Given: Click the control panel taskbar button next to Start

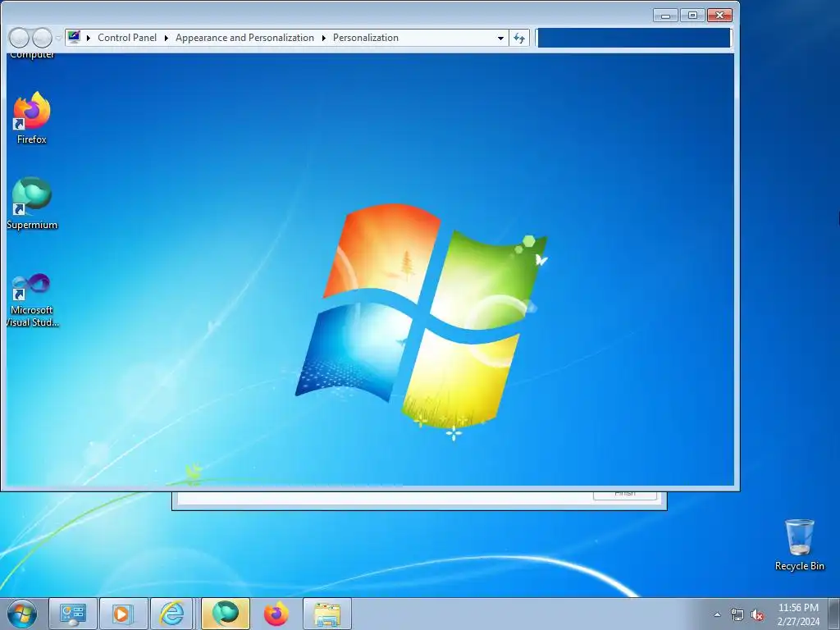Looking at the screenshot, I should point(73,614).
